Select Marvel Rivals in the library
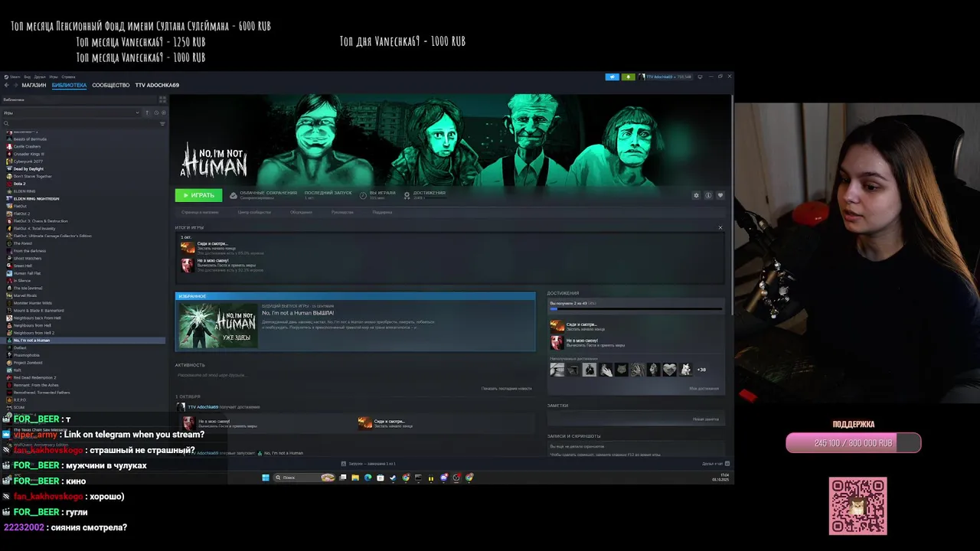 click(x=25, y=295)
